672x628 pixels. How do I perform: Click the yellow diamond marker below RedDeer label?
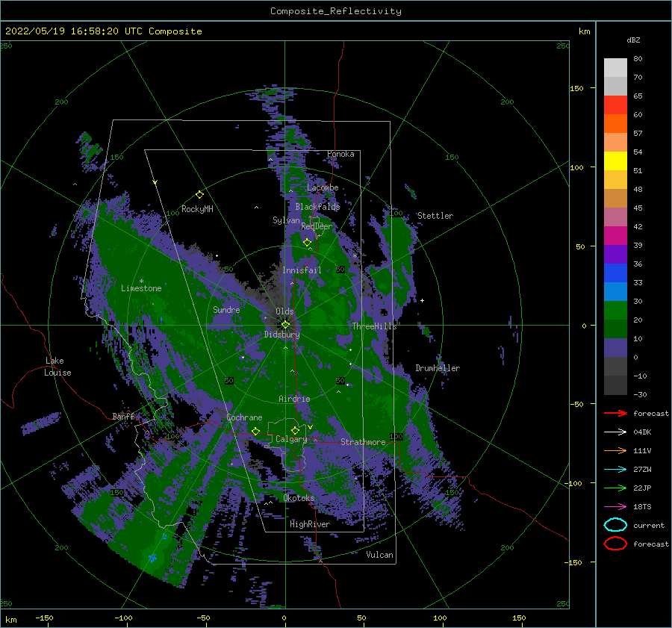coord(307,243)
